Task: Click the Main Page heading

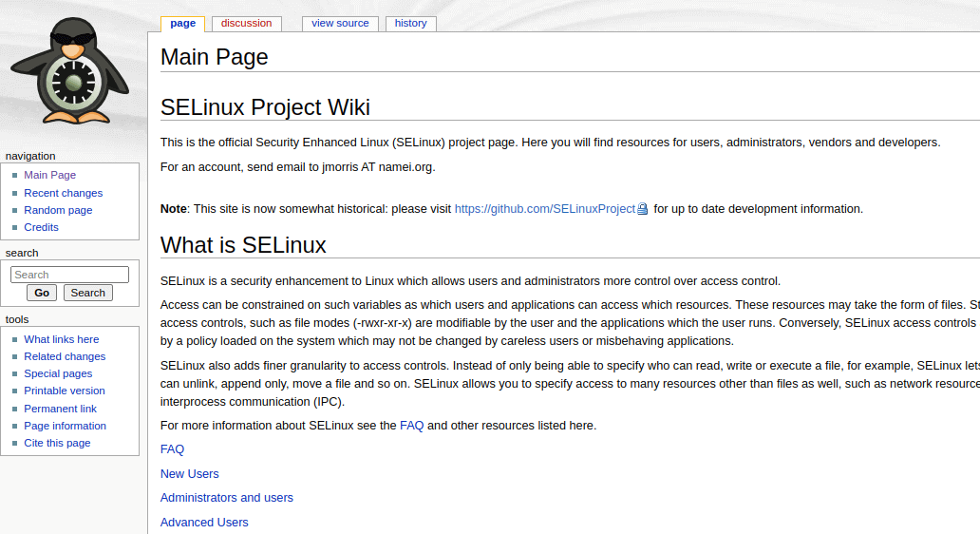Action: (x=215, y=57)
